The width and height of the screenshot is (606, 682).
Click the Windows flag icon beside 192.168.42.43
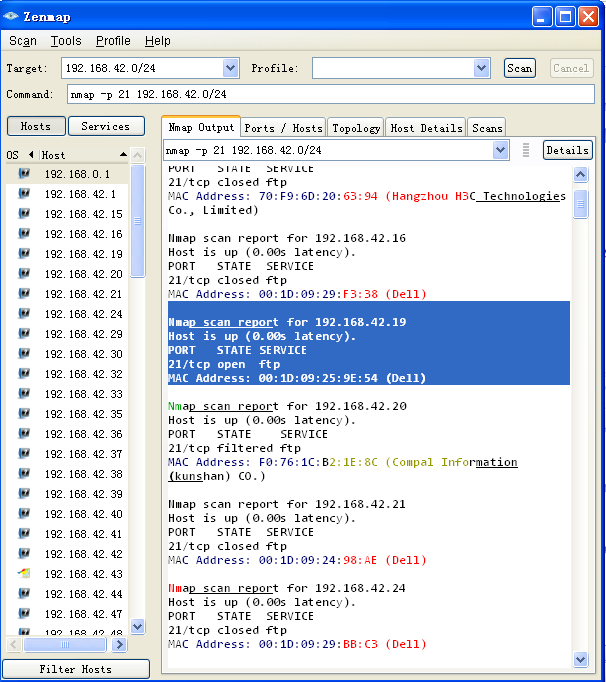coord(24,573)
